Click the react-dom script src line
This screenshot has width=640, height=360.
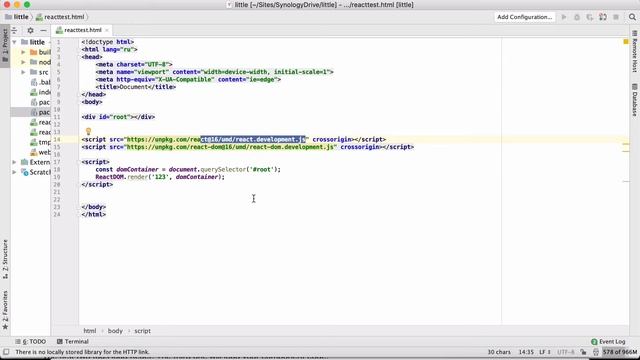click(247, 147)
